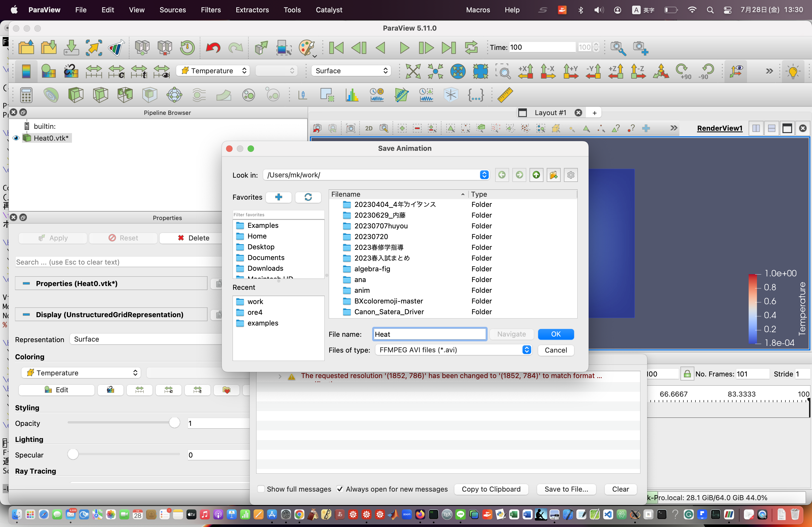Apply the Slice filter icon
812x527 pixels.
pos(100,95)
